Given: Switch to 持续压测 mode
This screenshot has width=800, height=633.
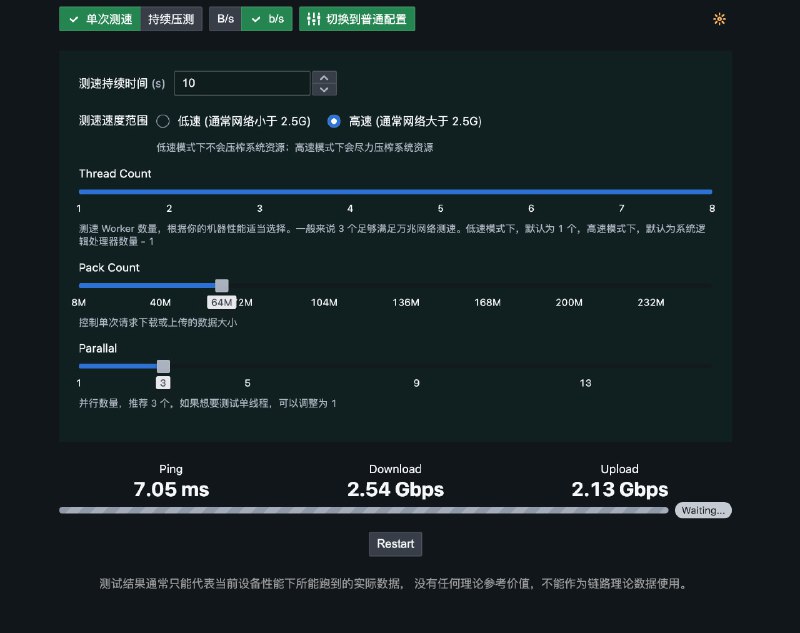Looking at the screenshot, I should (171, 19).
